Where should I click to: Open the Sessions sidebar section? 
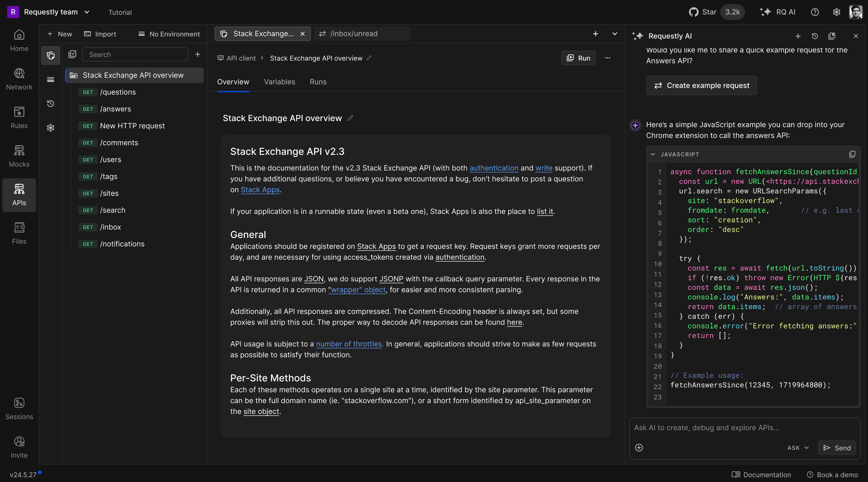[19, 409]
